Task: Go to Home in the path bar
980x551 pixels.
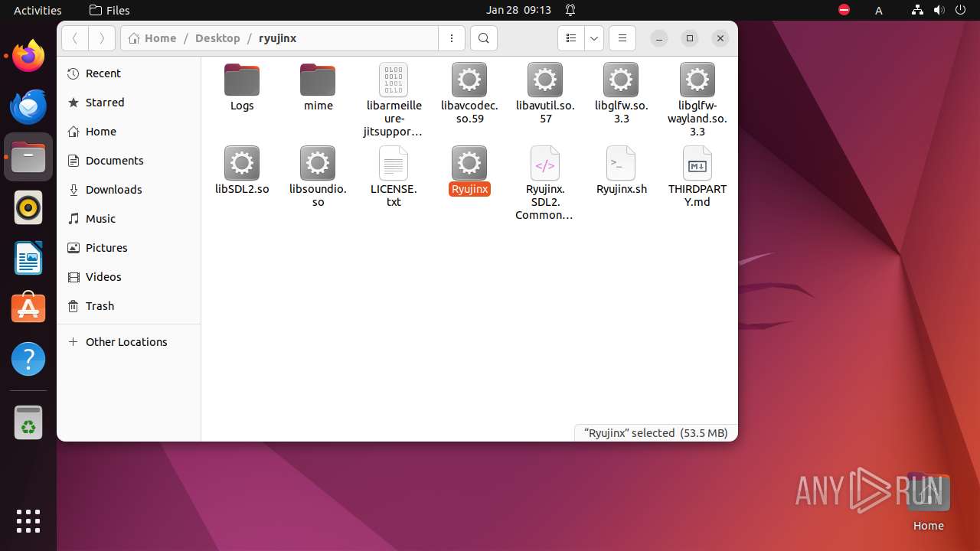Action: (152, 38)
